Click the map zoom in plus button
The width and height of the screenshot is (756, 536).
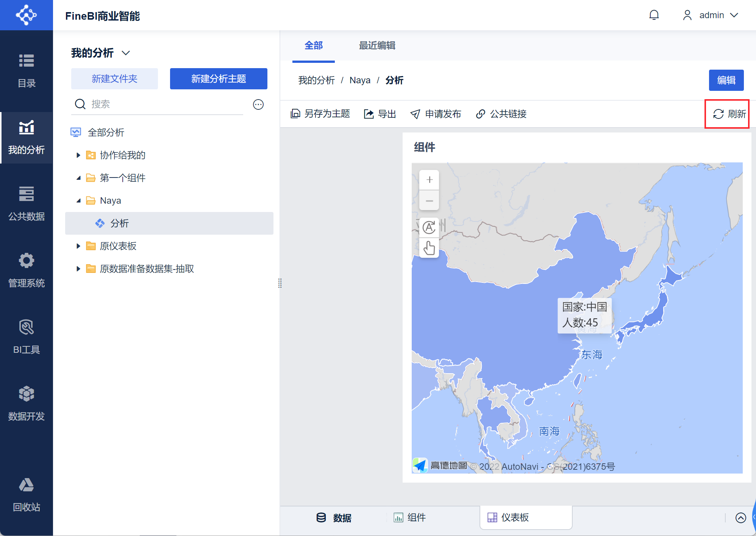[429, 180]
